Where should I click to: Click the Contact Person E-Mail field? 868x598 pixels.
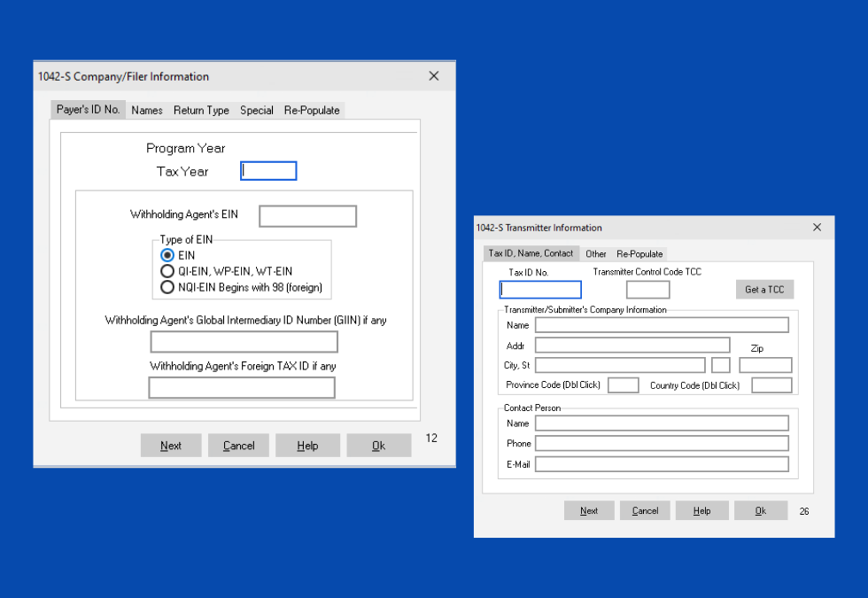point(661,464)
